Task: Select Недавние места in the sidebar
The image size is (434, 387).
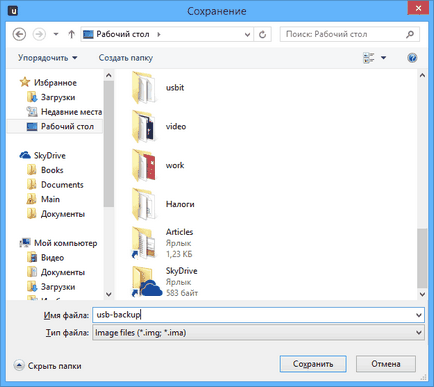Action: [71, 112]
